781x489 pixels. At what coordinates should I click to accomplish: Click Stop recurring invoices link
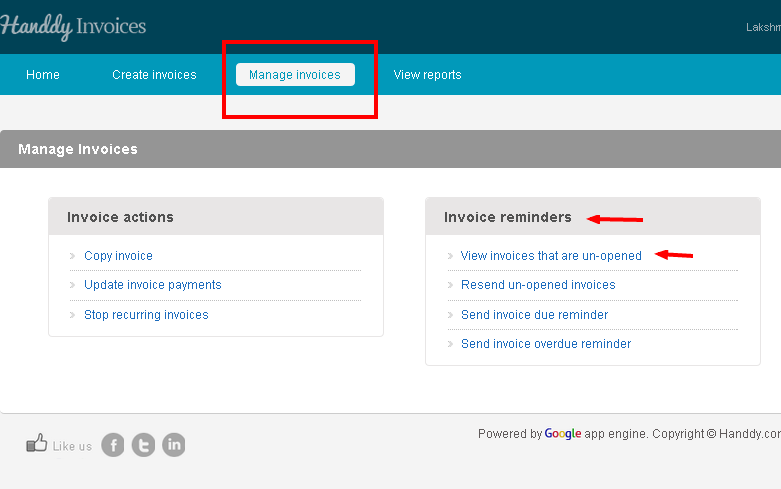click(146, 315)
